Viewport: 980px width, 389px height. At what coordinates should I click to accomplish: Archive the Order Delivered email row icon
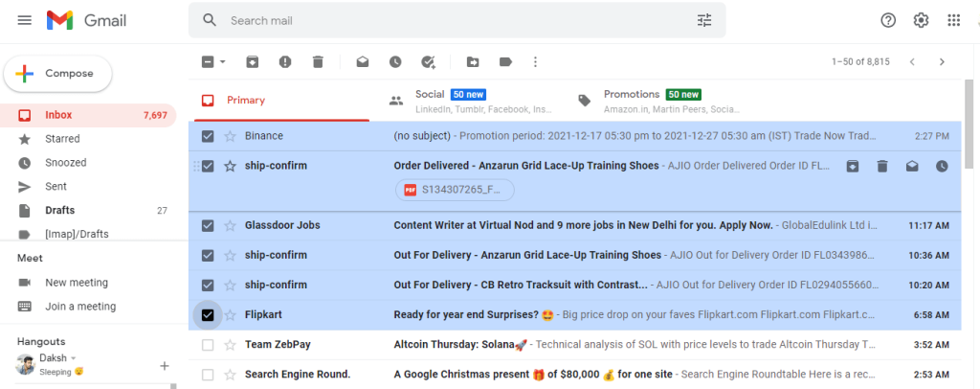pos(852,166)
